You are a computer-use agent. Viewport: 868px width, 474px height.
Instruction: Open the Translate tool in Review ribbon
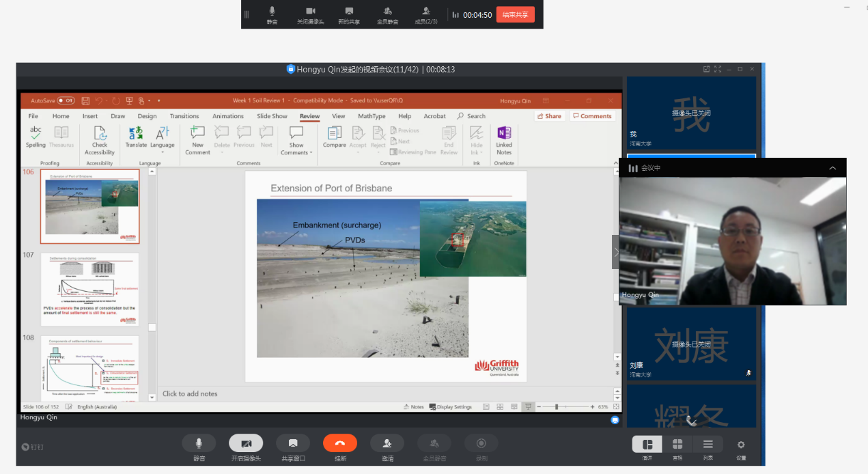[x=136, y=136]
